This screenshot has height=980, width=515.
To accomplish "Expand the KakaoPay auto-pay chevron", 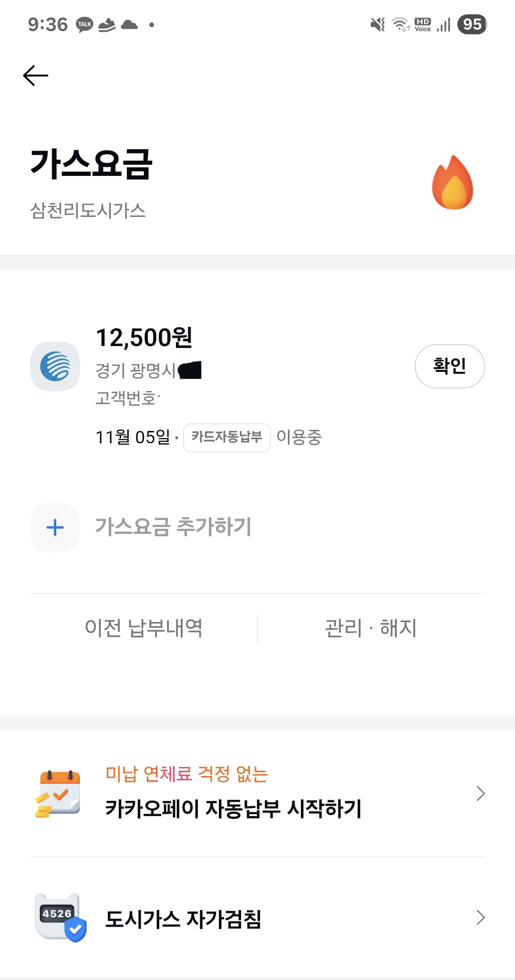I will pos(480,794).
